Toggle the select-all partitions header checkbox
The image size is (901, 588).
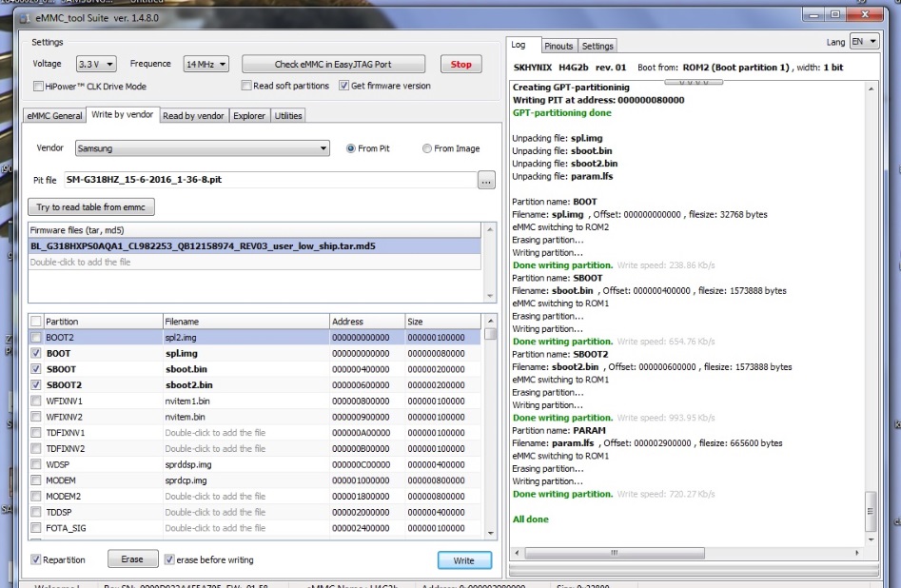pyautogui.click(x=36, y=322)
